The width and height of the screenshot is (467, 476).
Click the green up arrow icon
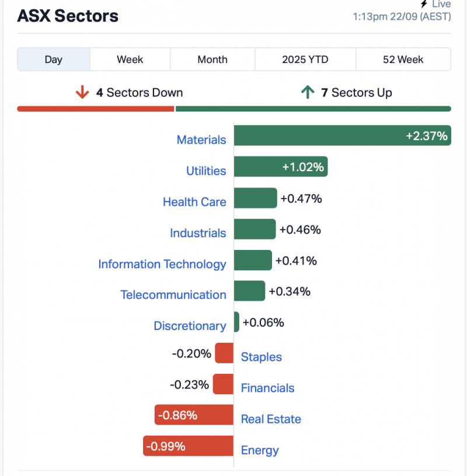coord(307,92)
